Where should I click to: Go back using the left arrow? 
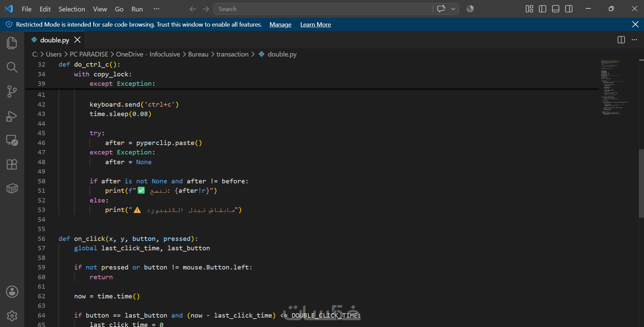pos(192,9)
